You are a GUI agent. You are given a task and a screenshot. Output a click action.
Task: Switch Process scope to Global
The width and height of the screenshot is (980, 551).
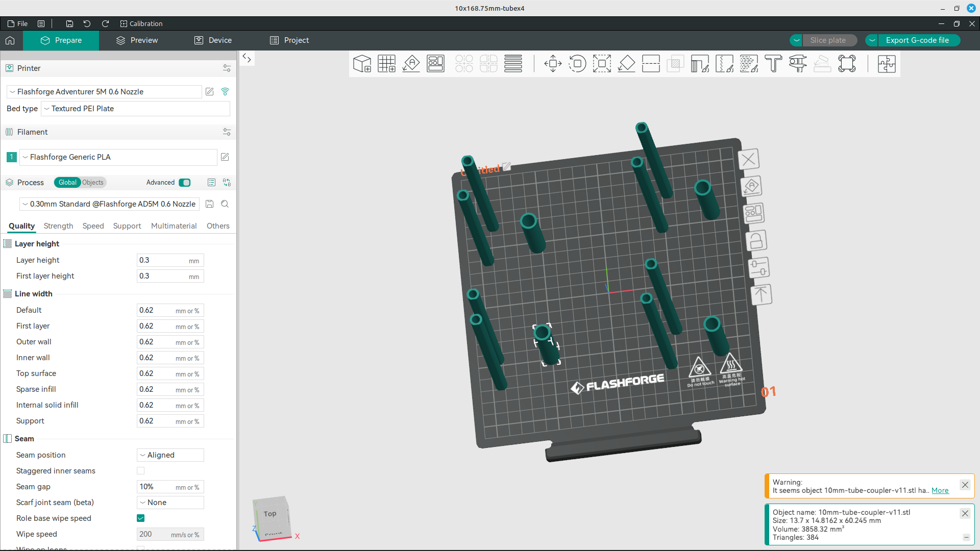[67, 183]
